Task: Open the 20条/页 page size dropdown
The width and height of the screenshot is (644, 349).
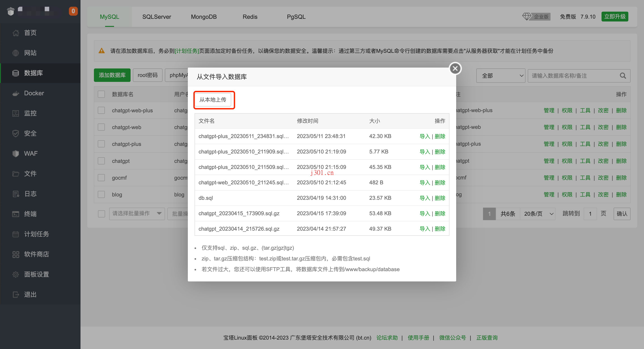Action: [538, 214]
